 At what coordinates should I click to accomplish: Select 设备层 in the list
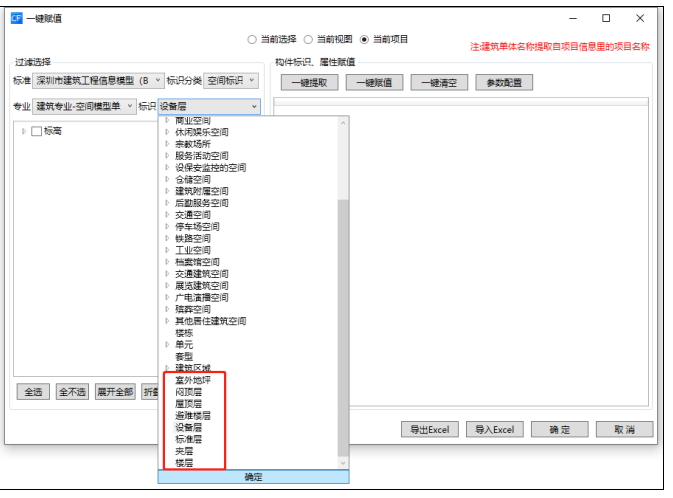(x=188, y=427)
